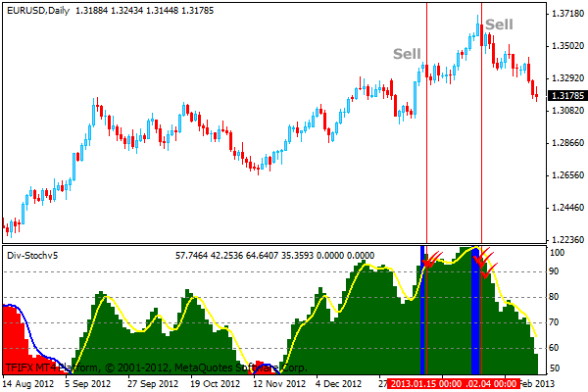Viewport: 588px width, 392px height.
Task: Click the red 02.04 00:00 date marker
Action: (491, 384)
